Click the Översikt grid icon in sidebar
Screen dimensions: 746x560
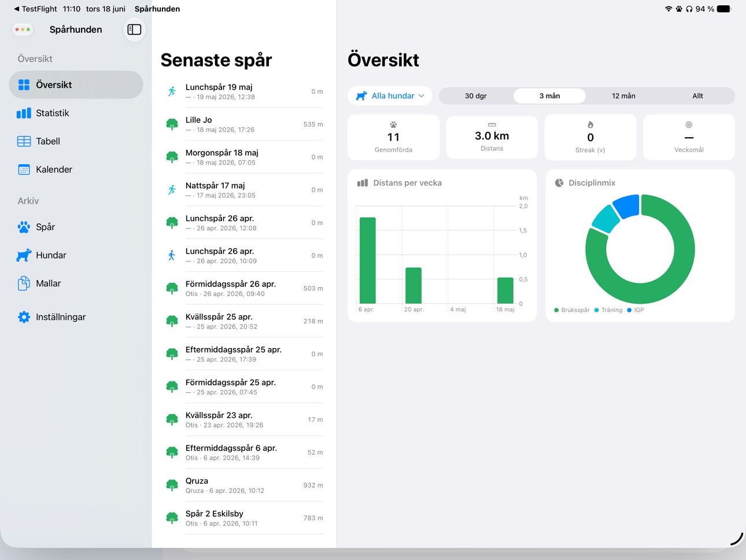(24, 85)
